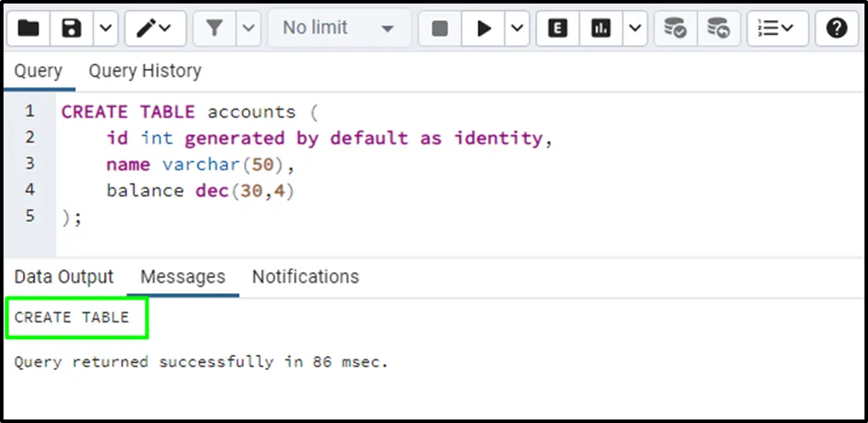Click the Explain (E) icon

coord(557,28)
